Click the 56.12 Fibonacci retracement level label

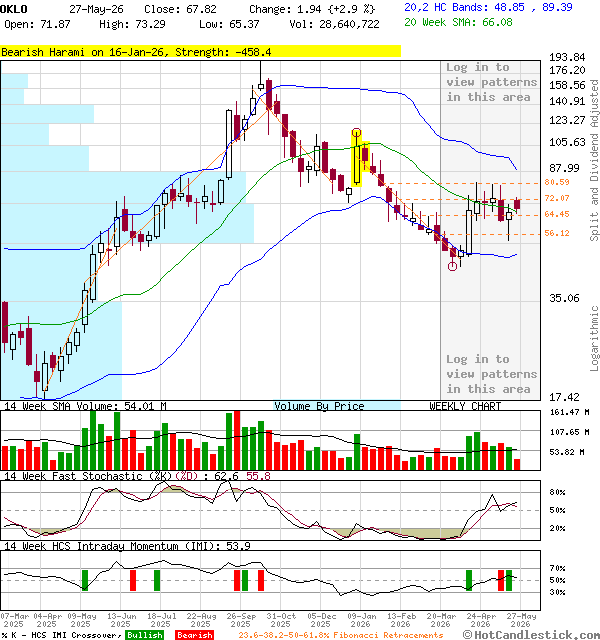[x=557, y=233]
